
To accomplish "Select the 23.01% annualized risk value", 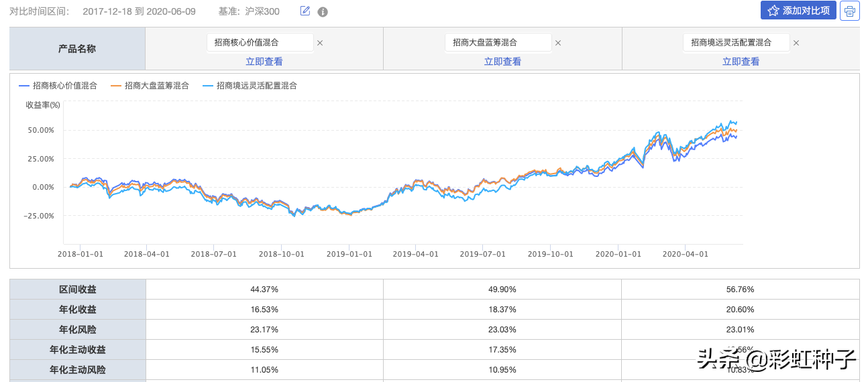I will 741,330.
